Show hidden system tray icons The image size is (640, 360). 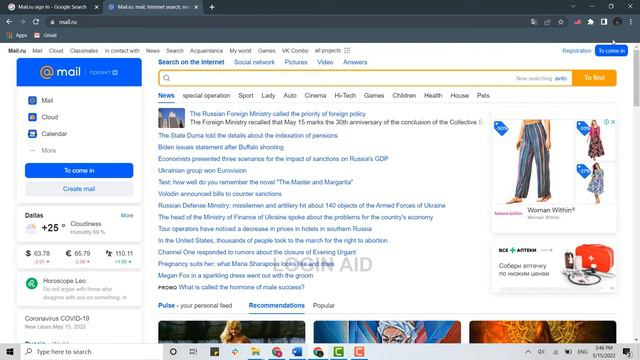[528, 351]
